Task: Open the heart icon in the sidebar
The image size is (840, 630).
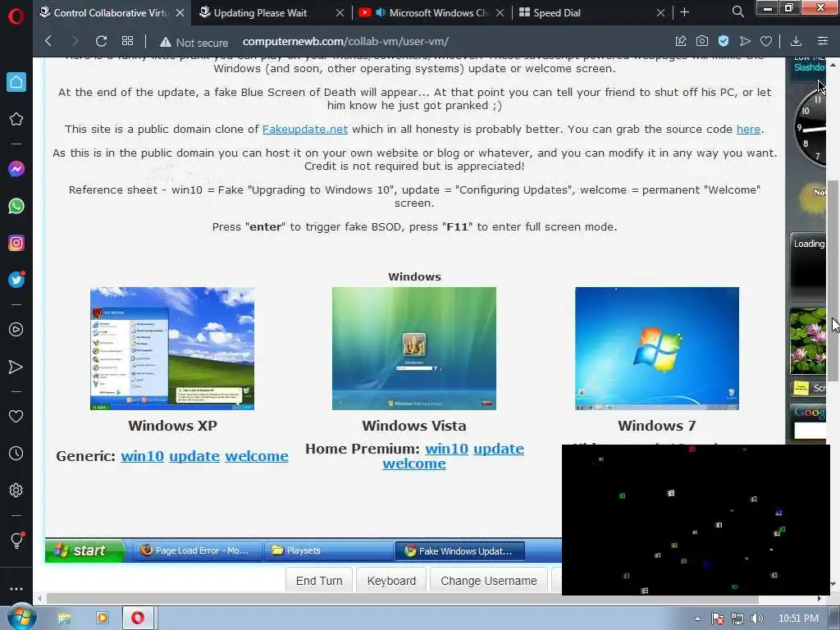Action: (x=16, y=416)
